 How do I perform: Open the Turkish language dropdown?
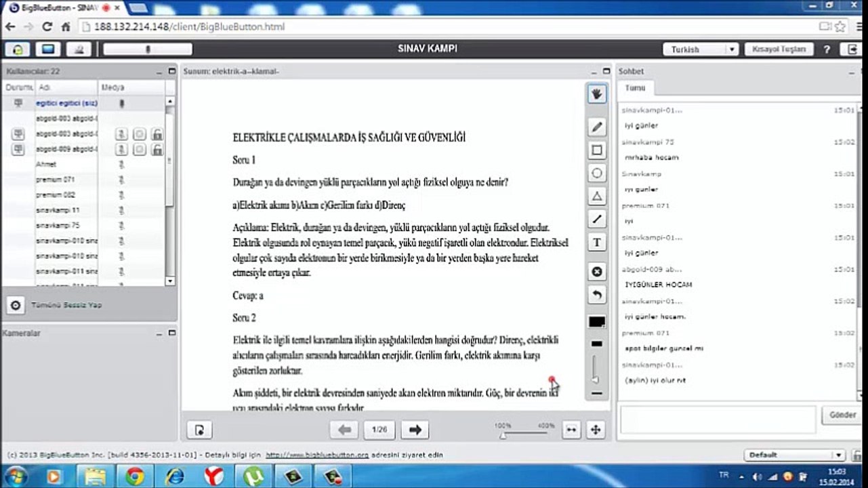pos(701,49)
